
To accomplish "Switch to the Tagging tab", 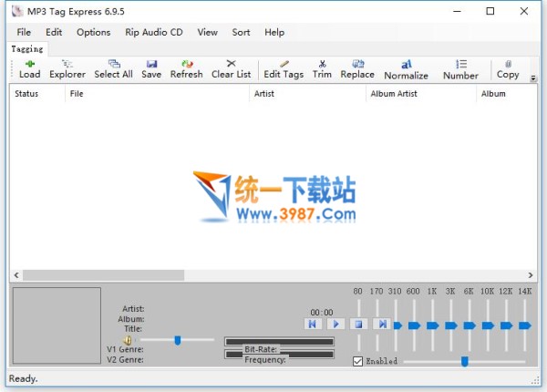I will pyautogui.click(x=27, y=49).
